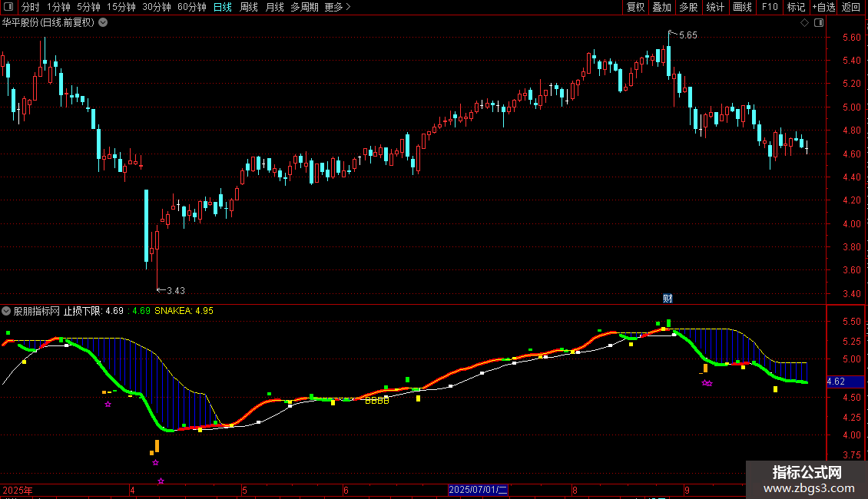
Task: Open the 复权 adjustment menu
Action: [x=635, y=7]
